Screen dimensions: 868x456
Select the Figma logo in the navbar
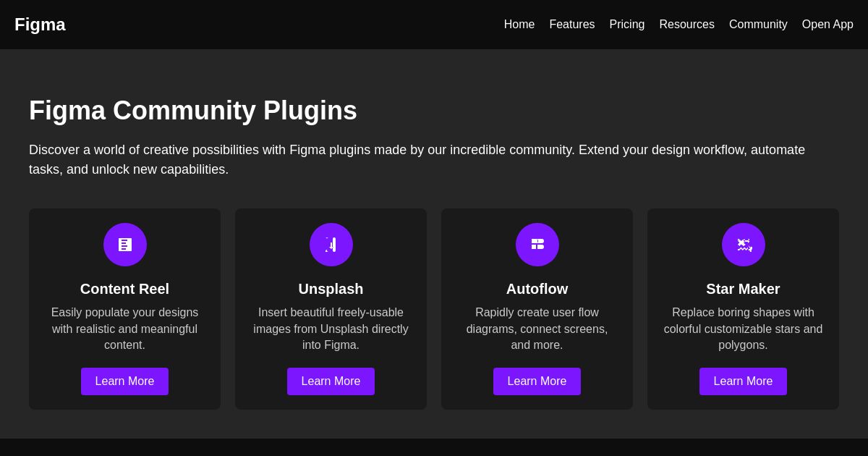pyautogui.click(x=40, y=24)
